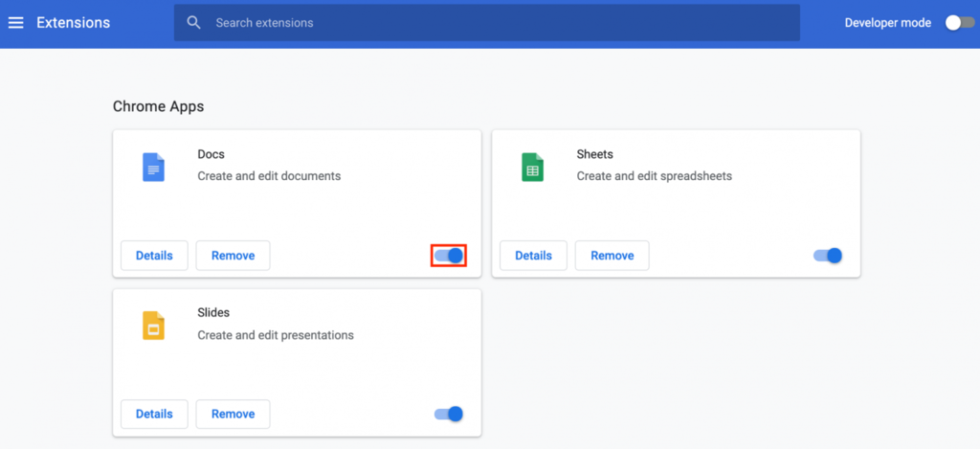
Task: Turn off the Slides app toggle
Action: click(449, 414)
